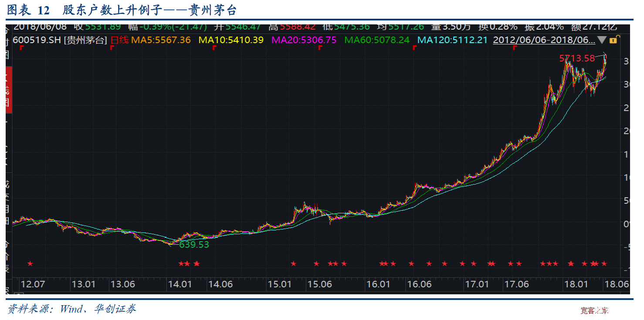Click the 17.06 time axis label
This screenshot has height=320, width=644.
click(x=516, y=284)
